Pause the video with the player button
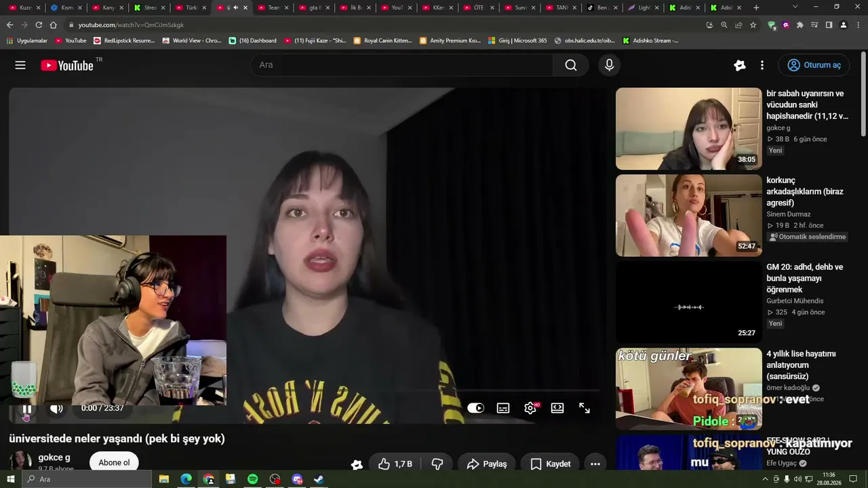 [27, 408]
